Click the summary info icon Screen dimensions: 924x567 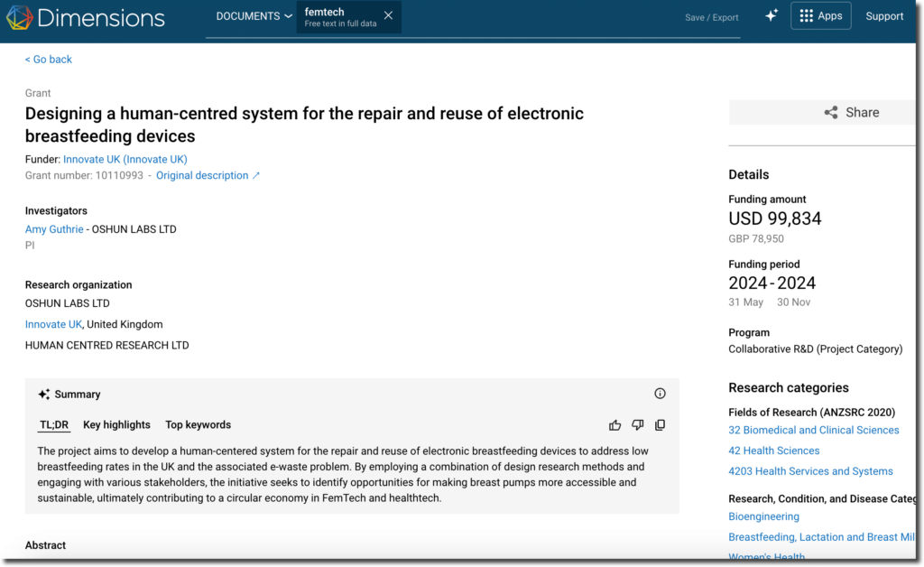click(660, 394)
